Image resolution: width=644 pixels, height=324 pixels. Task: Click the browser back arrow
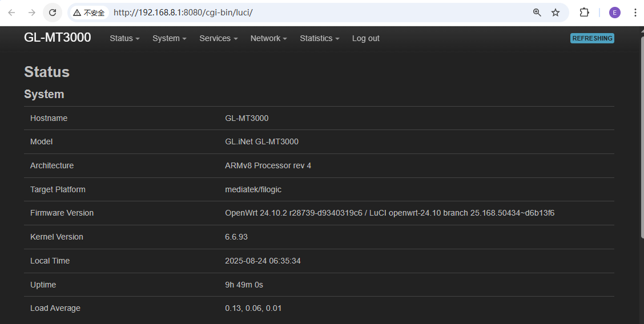(x=12, y=13)
